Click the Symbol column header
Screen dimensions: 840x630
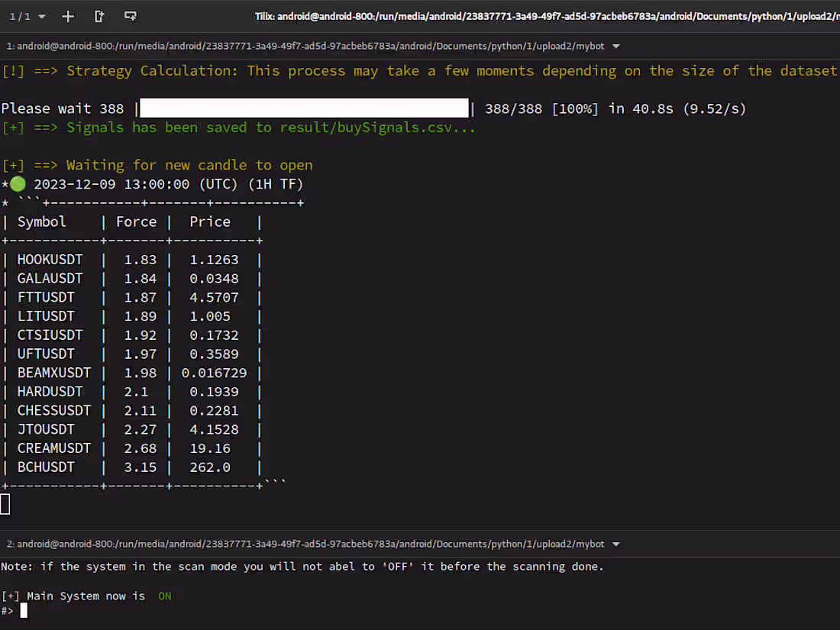click(x=40, y=221)
